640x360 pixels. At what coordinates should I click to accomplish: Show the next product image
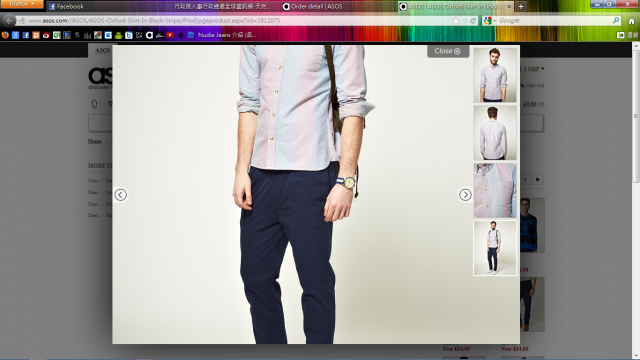(x=465, y=195)
